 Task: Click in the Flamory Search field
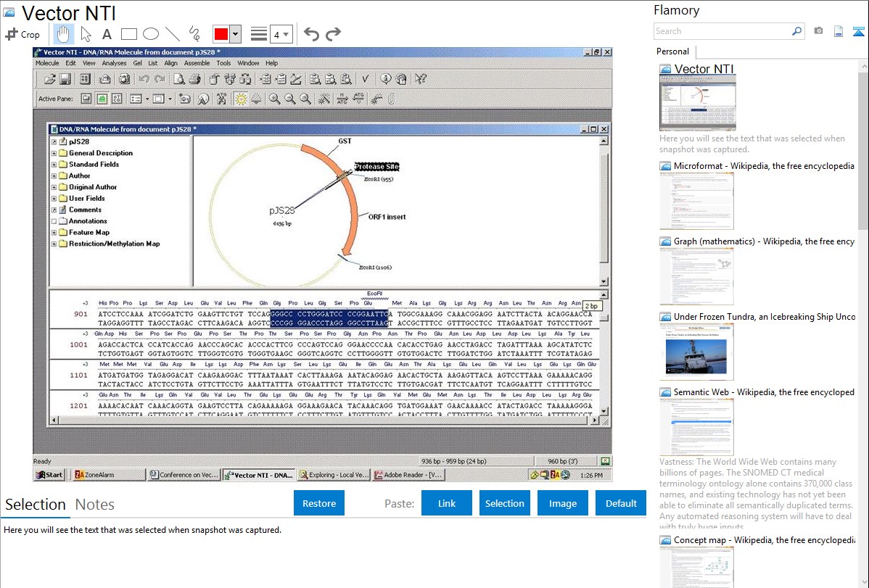[x=722, y=31]
